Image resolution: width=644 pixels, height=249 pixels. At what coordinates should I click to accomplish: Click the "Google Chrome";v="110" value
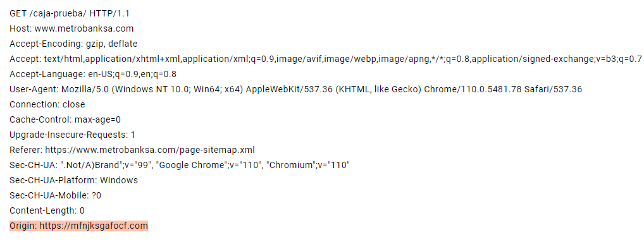coord(209,166)
